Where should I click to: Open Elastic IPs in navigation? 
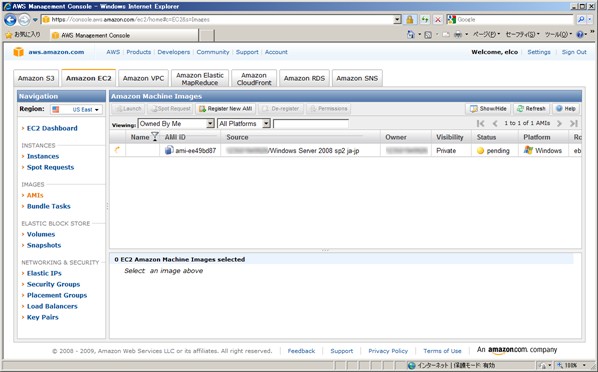point(44,273)
